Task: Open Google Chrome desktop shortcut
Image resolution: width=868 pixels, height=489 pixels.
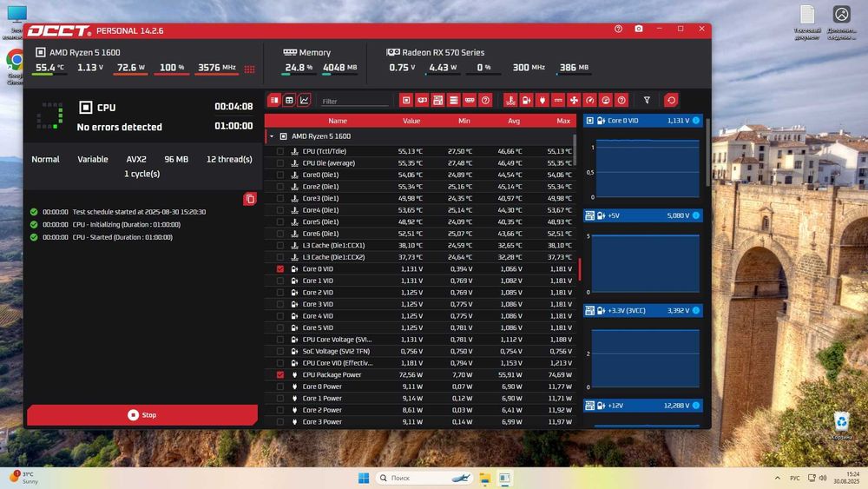Action: pyautogui.click(x=15, y=67)
